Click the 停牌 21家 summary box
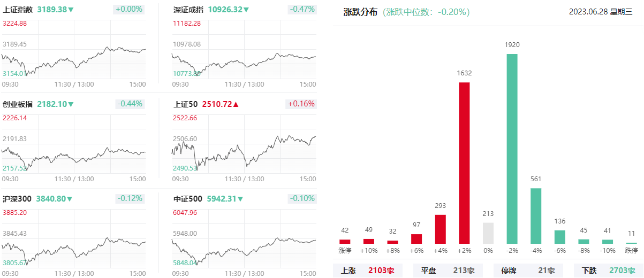 [528, 271]
